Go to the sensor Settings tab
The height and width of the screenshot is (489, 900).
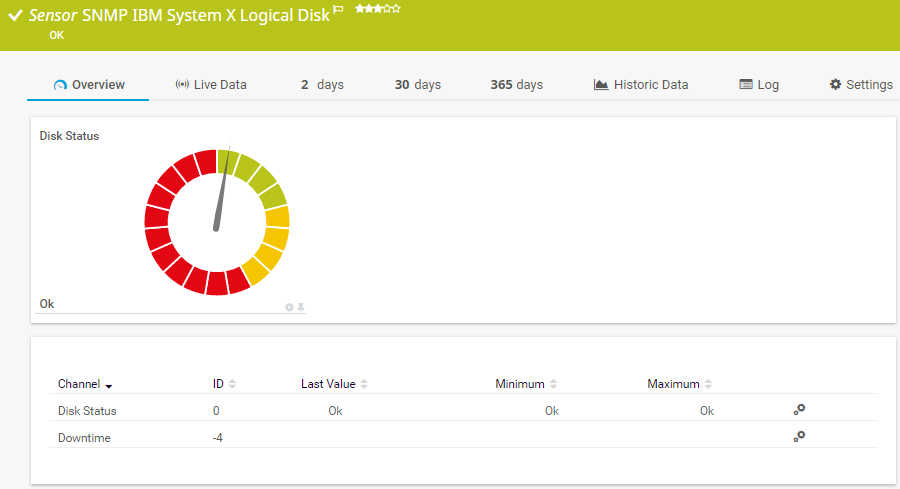click(x=861, y=85)
